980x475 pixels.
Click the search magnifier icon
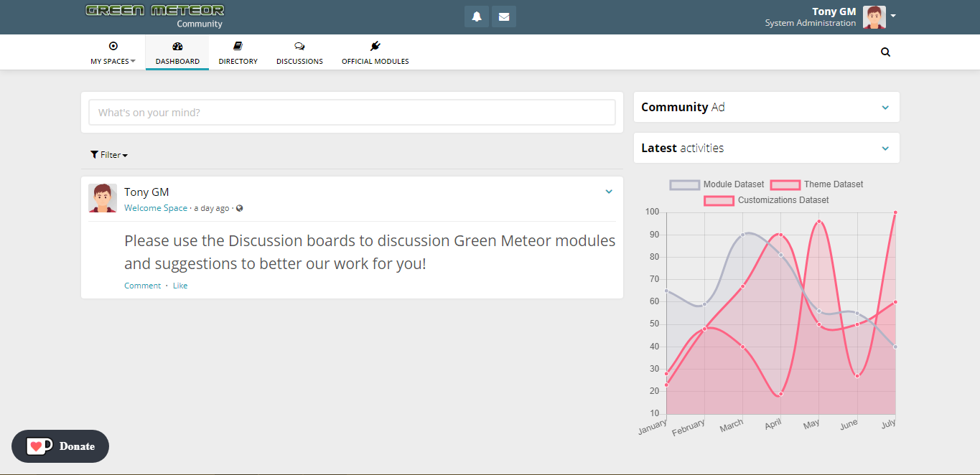coord(885,52)
